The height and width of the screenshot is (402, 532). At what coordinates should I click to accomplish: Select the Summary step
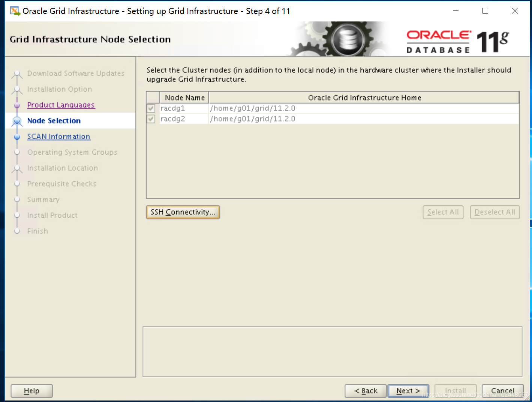pyautogui.click(x=43, y=200)
